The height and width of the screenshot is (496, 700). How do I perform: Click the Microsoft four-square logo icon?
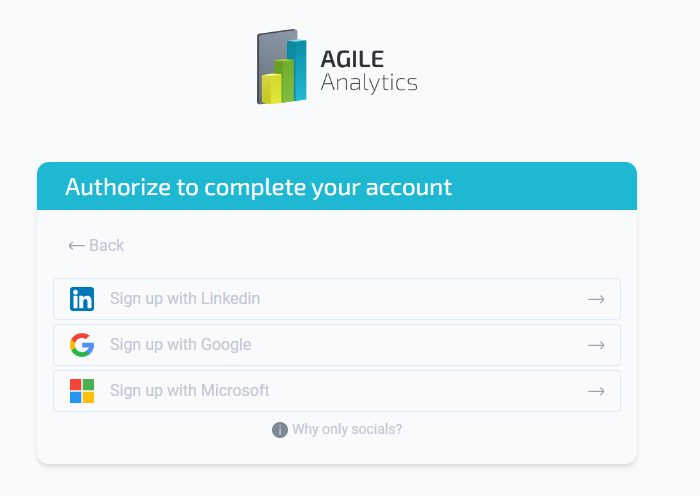[82, 391]
